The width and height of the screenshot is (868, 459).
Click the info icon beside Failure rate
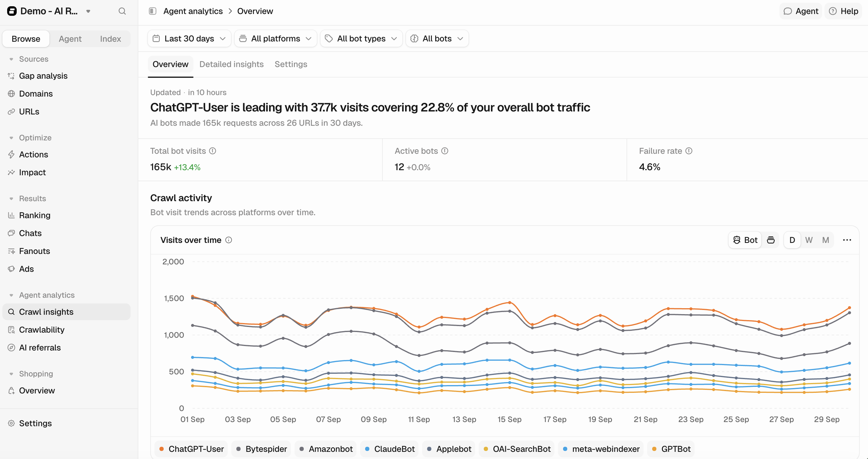tap(689, 151)
